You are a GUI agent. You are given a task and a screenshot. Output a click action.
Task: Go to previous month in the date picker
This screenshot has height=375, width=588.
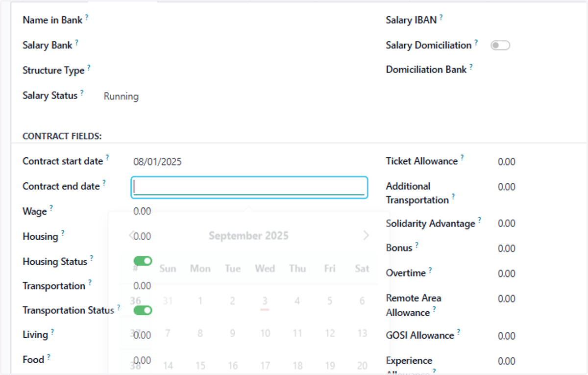[x=131, y=236]
